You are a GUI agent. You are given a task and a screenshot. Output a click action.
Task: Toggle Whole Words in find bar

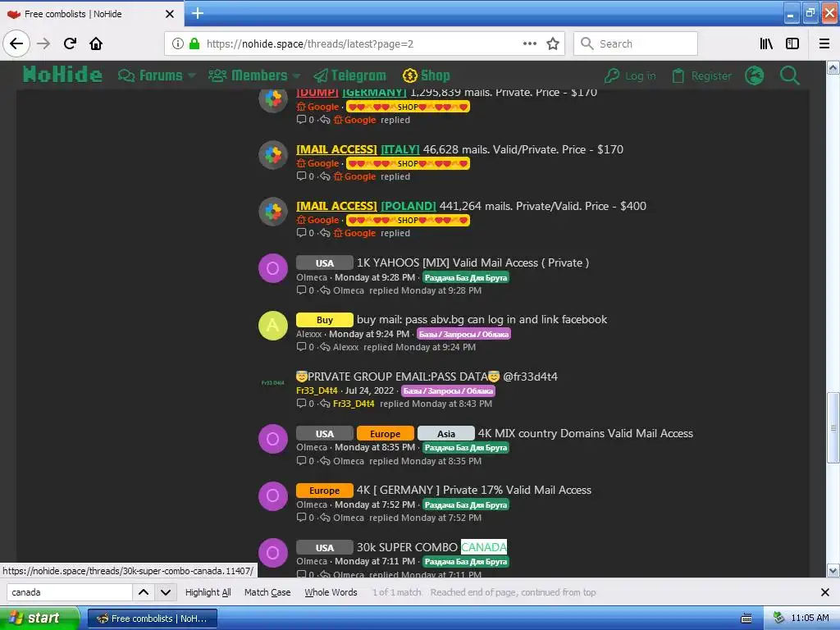click(x=331, y=592)
